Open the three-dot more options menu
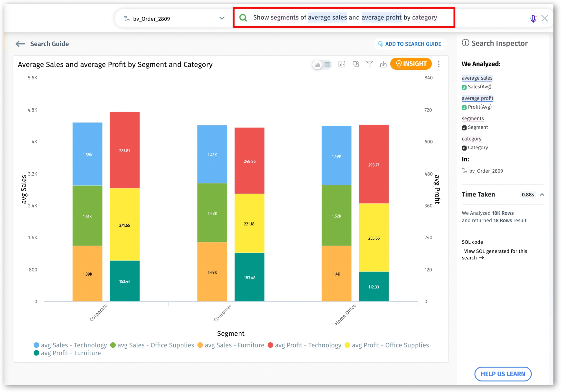This screenshot has height=392, width=561. tap(439, 64)
